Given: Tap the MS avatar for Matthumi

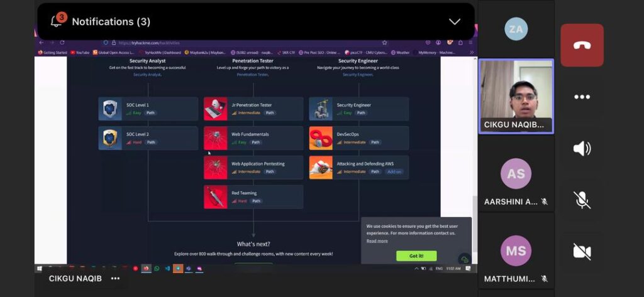Looking at the screenshot, I should [x=516, y=251].
